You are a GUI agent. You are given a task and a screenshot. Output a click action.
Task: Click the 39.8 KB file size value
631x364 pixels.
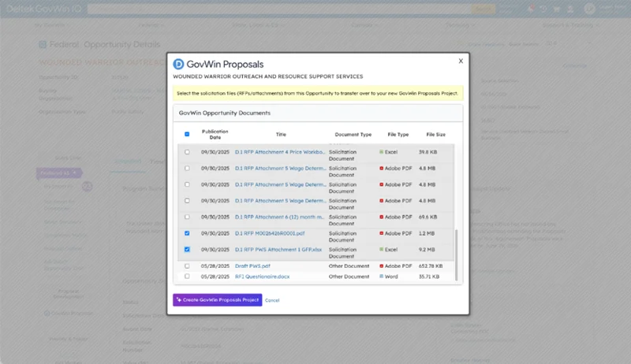tap(428, 152)
